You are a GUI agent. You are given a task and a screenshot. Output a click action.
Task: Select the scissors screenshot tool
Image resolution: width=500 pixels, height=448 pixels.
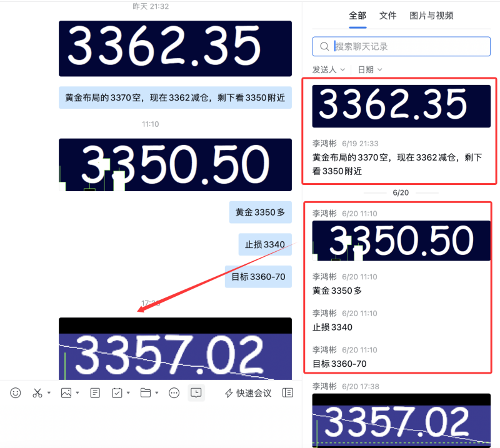click(37, 393)
